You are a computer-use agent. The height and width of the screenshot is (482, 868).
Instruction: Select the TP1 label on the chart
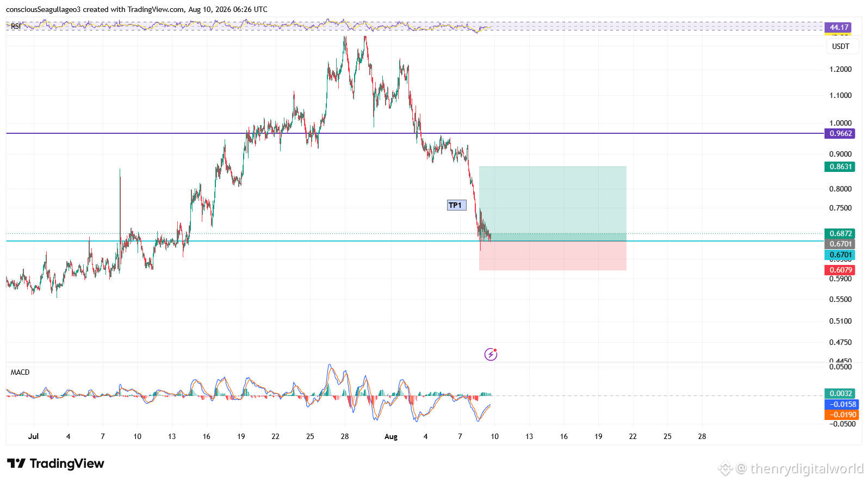coord(456,205)
